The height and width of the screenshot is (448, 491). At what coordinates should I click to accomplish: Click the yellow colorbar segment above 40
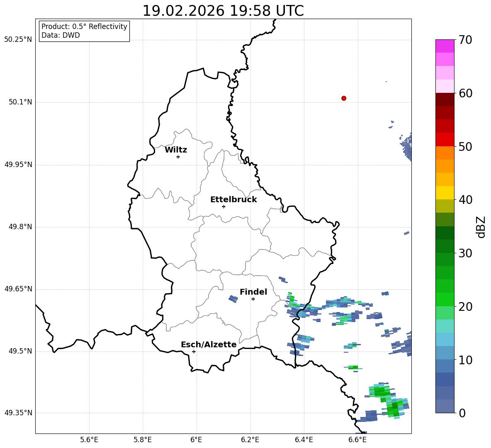tap(445, 193)
